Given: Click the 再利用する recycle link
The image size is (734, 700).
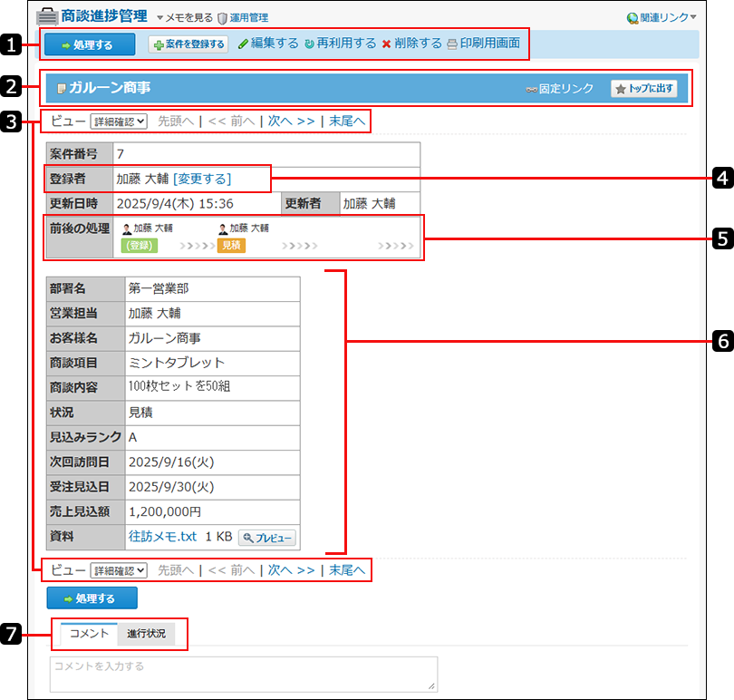Looking at the screenshot, I should coord(340,44).
